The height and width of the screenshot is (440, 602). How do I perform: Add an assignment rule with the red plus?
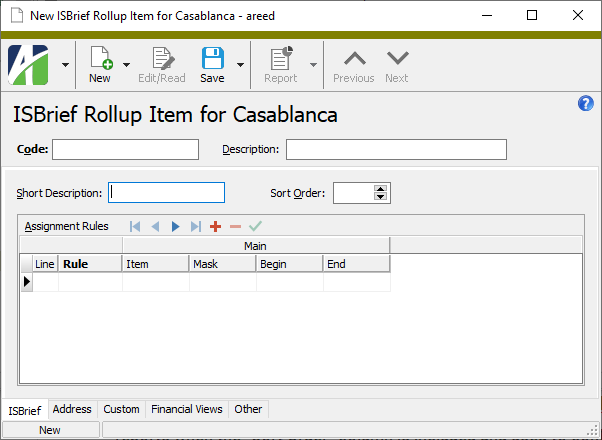[215, 227]
